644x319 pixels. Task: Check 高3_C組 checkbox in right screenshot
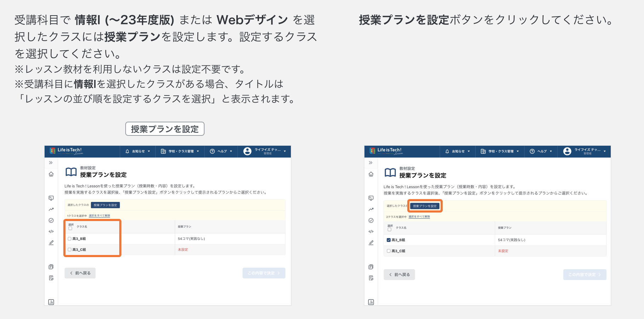[389, 251]
